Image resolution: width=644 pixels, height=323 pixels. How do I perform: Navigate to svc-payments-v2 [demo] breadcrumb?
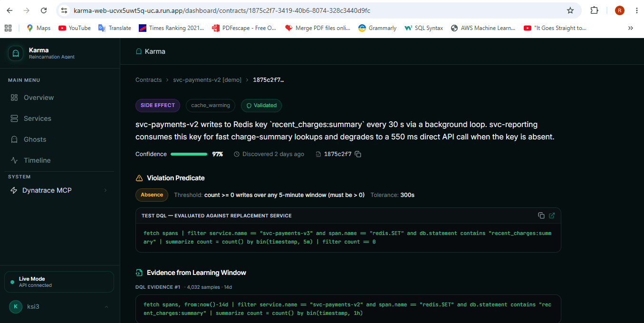tap(207, 80)
